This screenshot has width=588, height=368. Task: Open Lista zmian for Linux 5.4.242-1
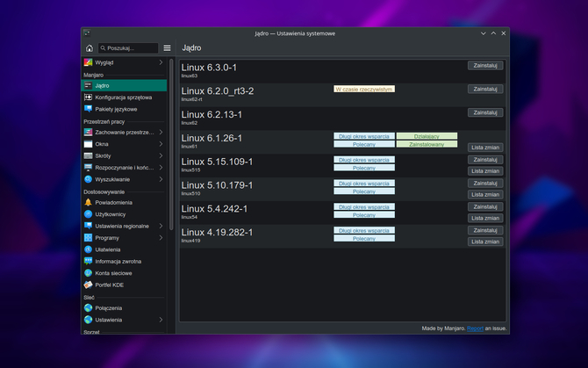tap(485, 218)
